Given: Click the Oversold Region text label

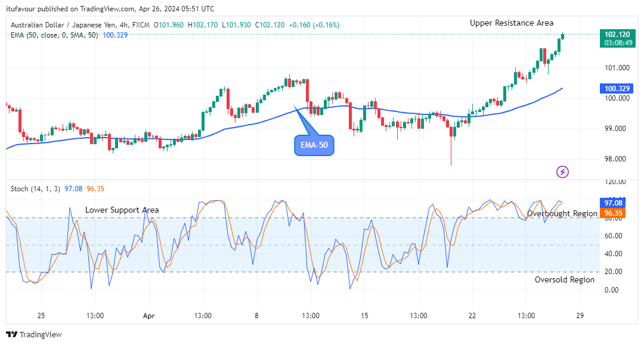Looking at the screenshot, I should [x=564, y=280].
